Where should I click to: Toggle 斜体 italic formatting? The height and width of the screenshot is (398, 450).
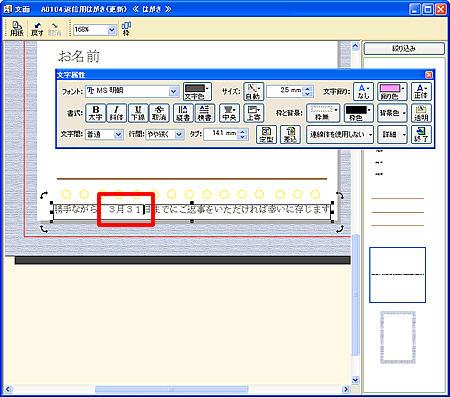tap(116, 113)
